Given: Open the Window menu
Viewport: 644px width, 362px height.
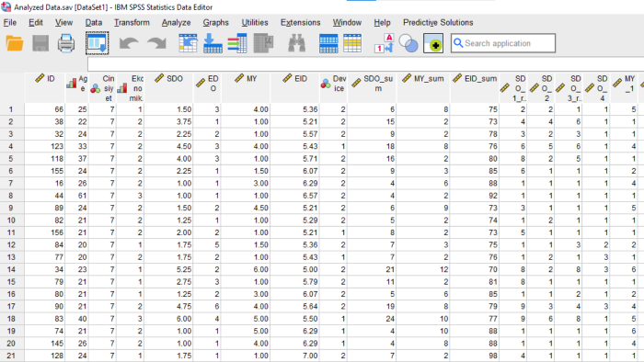Looking at the screenshot, I should click(x=347, y=23).
